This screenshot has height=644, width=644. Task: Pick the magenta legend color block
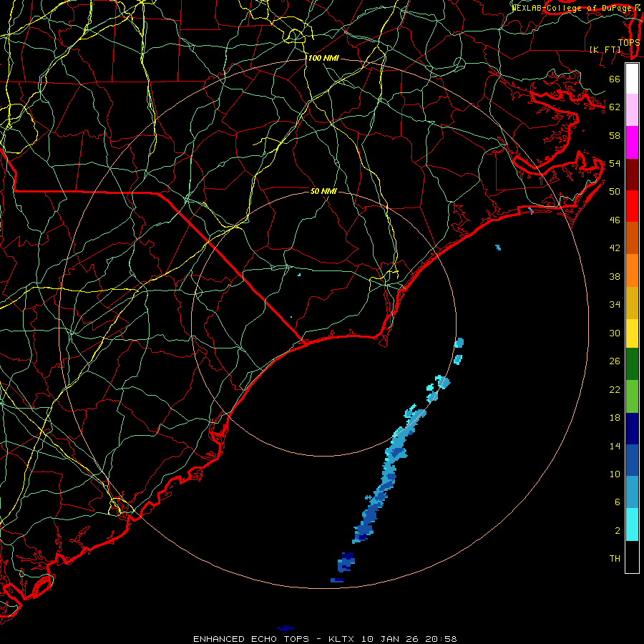632,142
